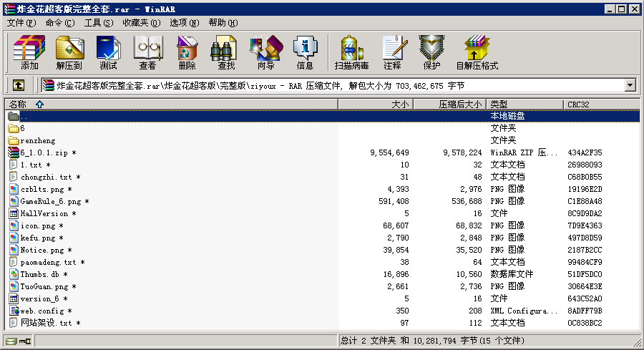Click the 查看 (View) toolbar icon

(x=147, y=52)
